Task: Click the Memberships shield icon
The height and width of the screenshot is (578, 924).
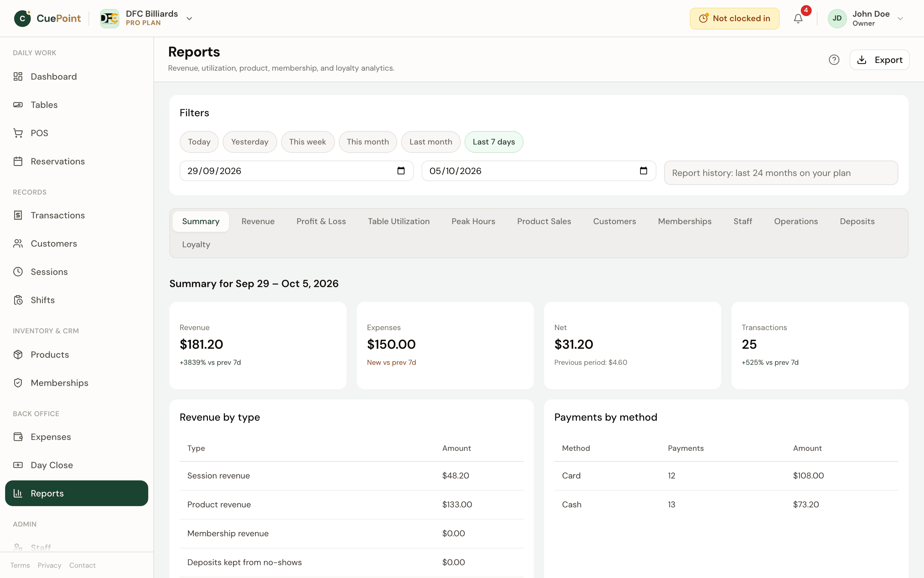Action: pos(18,383)
